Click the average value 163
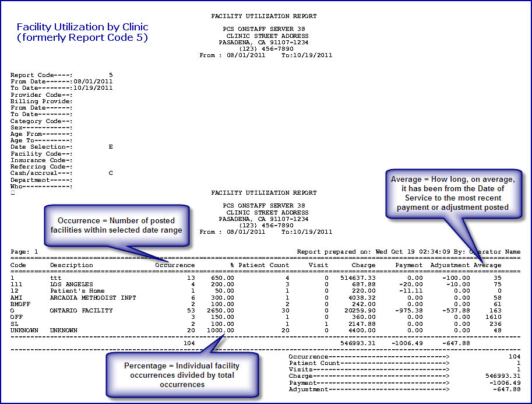Image resolution: width=532 pixels, height=404 pixels. click(496, 311)
